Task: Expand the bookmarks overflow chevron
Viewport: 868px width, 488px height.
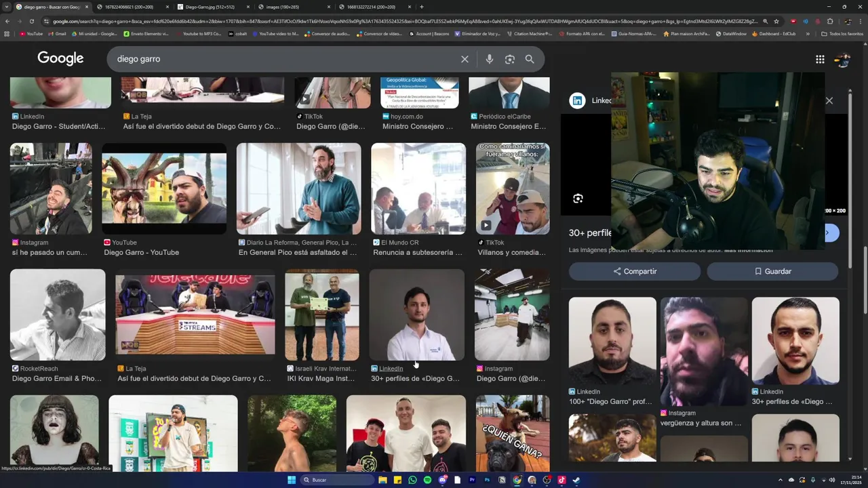Action: pos(808,33)
